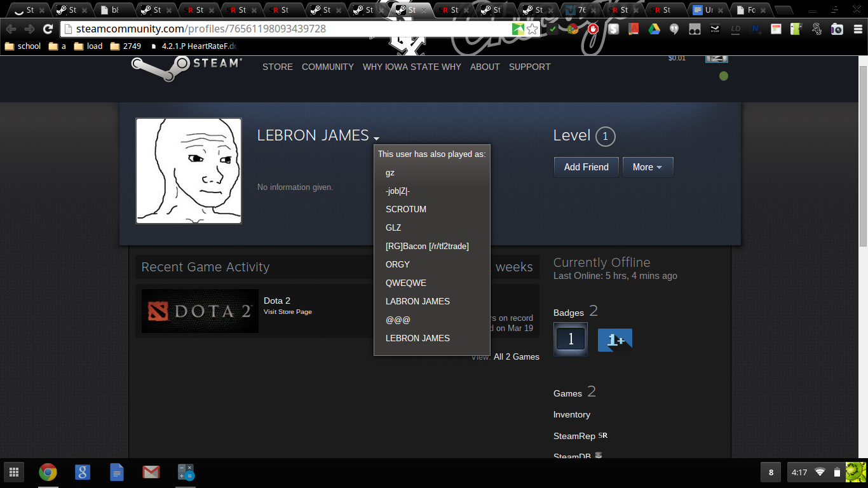
Task: Collapse the name history arrow beside LEBRON JAMES
Action: tap(377, 139)
